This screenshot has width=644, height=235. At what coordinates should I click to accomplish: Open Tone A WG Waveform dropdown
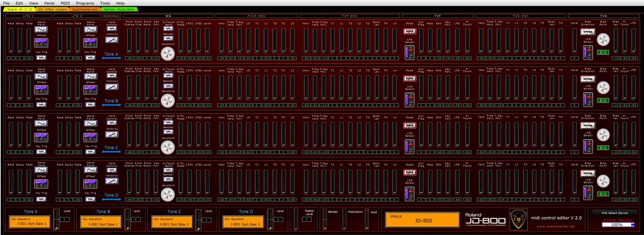click(x=30, y=222)
